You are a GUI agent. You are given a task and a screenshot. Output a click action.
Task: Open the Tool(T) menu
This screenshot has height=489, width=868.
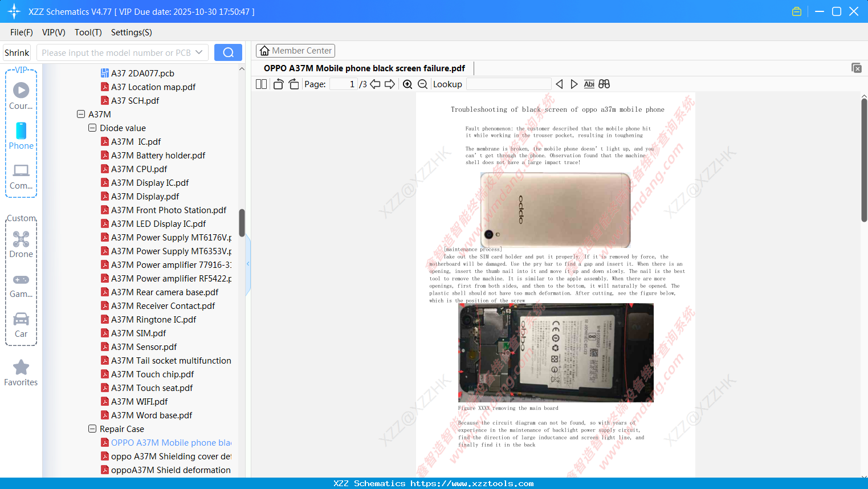[x=88, y=32]
